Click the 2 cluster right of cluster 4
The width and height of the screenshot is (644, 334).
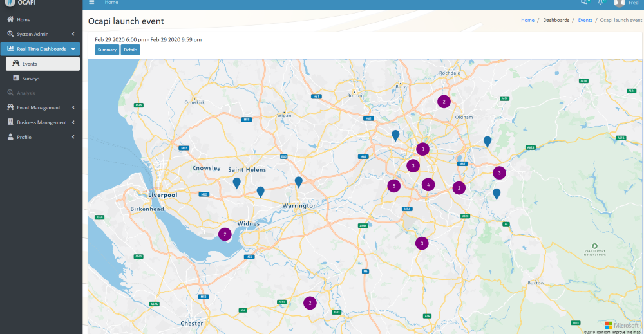click(459, 188)
